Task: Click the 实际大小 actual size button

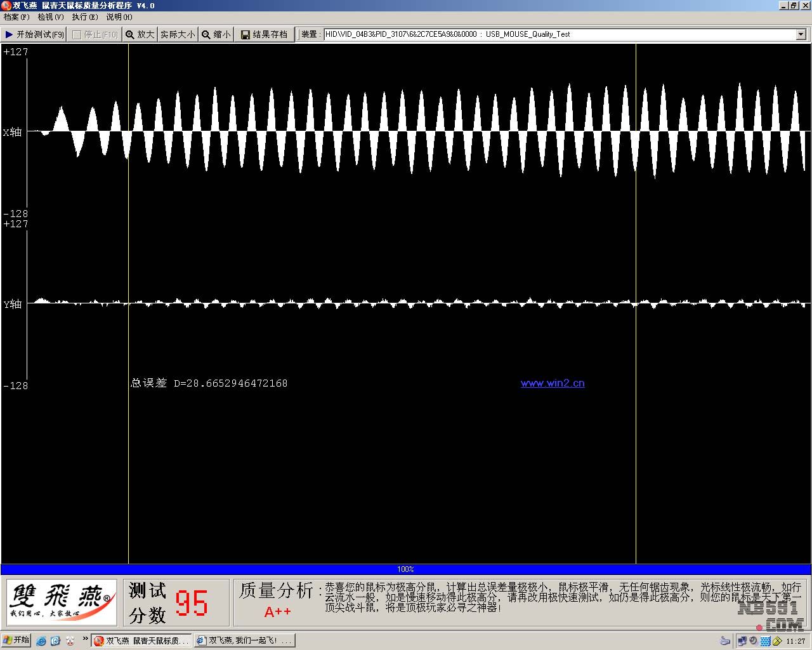Action: (178, 34)
